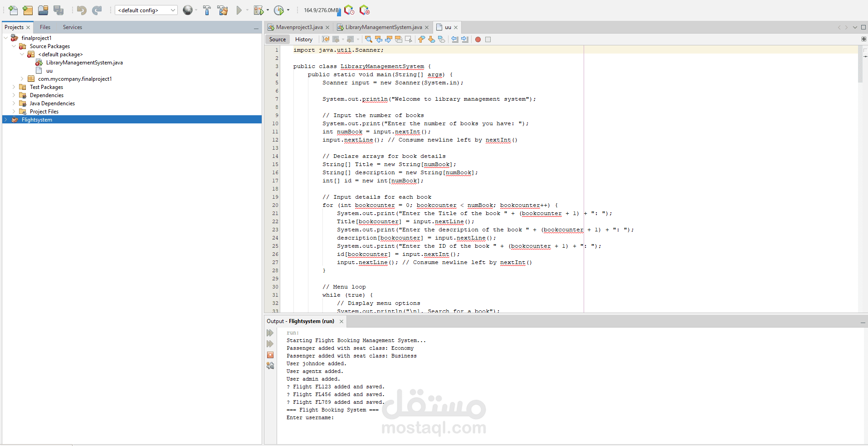Expand the Dependencies node
The image size is (868, 446).
[x=14, y=95]
